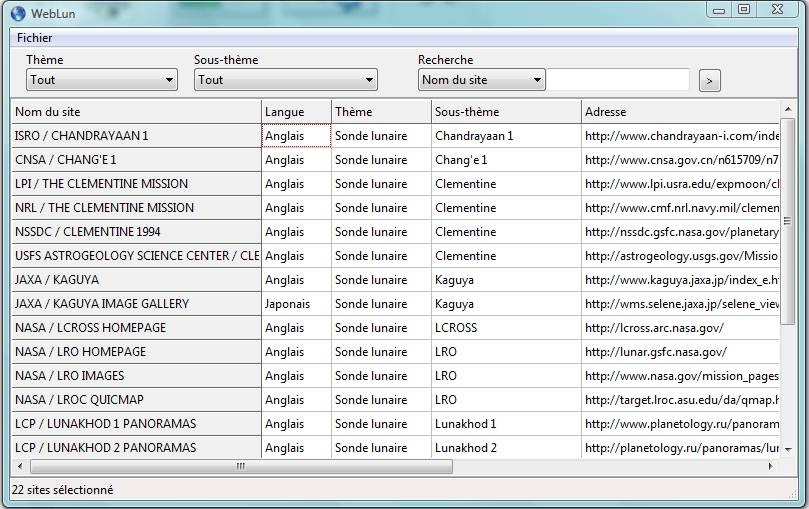Select row NRL / THE CLEMENTINE MISSION
809x509 pixels.
tap(136, 208)
